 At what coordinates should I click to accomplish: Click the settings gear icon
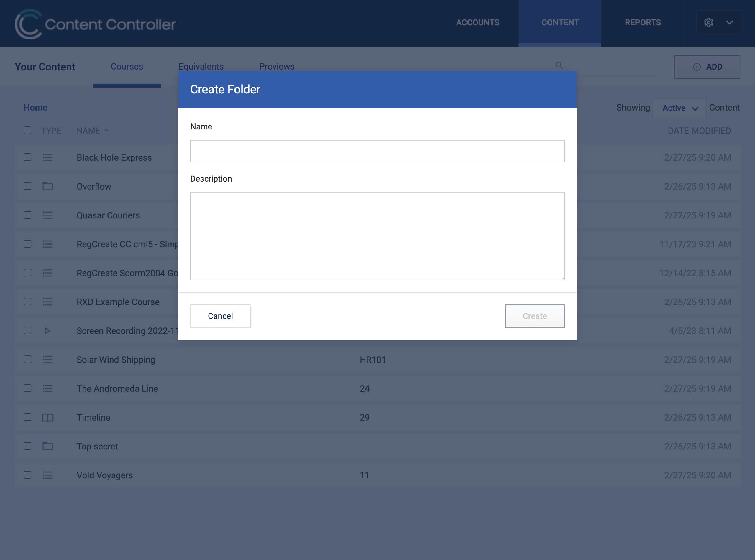coord(708,22)
